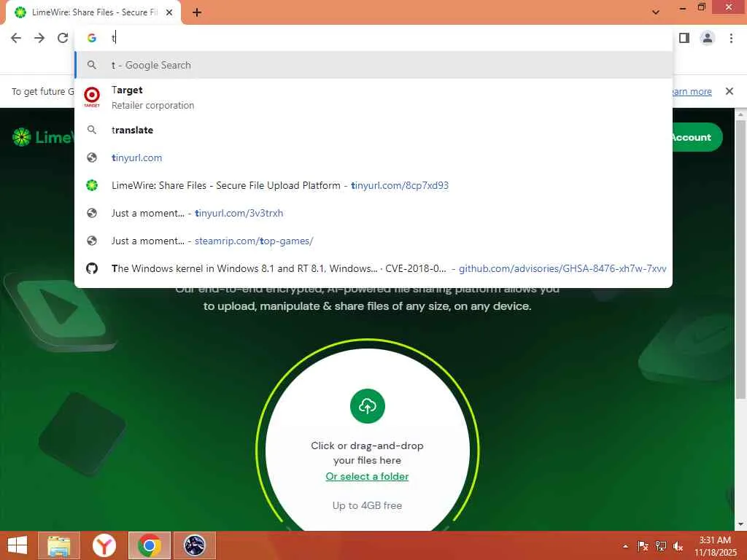Open the tinyurl.com/3v3trxh suggestion
This screenshot has width=747, height=560.
click(373, 213)
